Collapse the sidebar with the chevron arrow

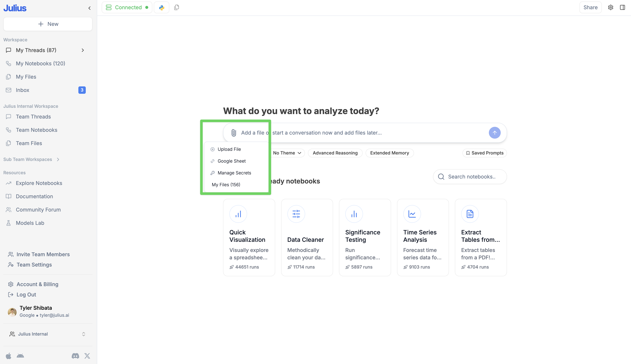tap(89, 8)
